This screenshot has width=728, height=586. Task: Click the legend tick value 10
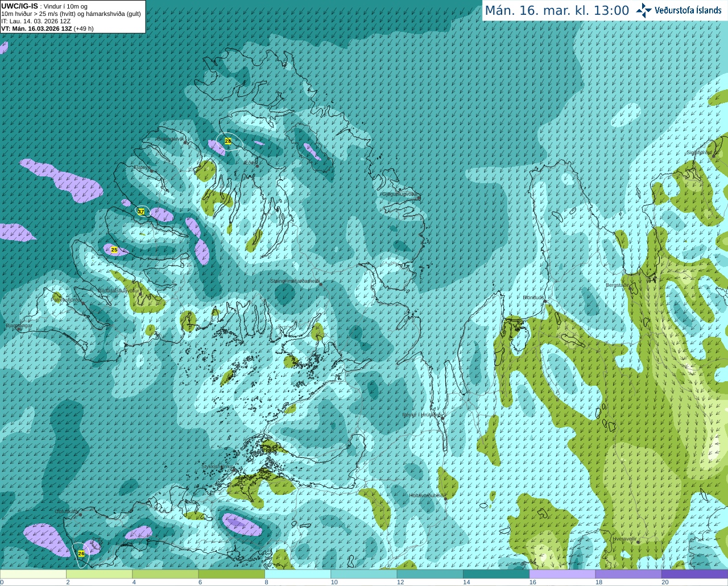click(x=334, y=582)
